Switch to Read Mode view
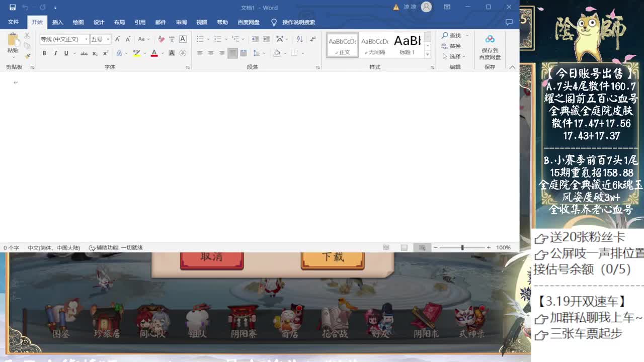Screen dimensions: 644x362 [386, 247]
